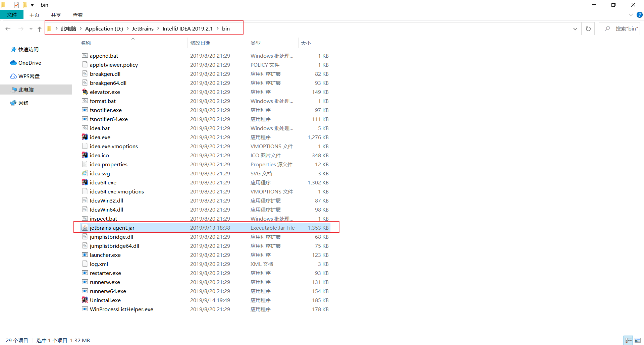Select appletviewer.policy file icon
Image resolution: width=644 pixels, height=345 pixels.
point(85,64)
